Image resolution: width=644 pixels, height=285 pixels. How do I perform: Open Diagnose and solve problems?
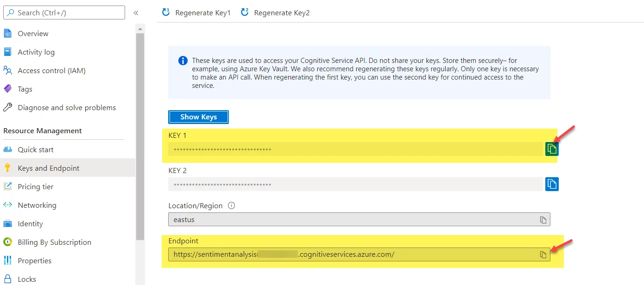coord(67,107)
